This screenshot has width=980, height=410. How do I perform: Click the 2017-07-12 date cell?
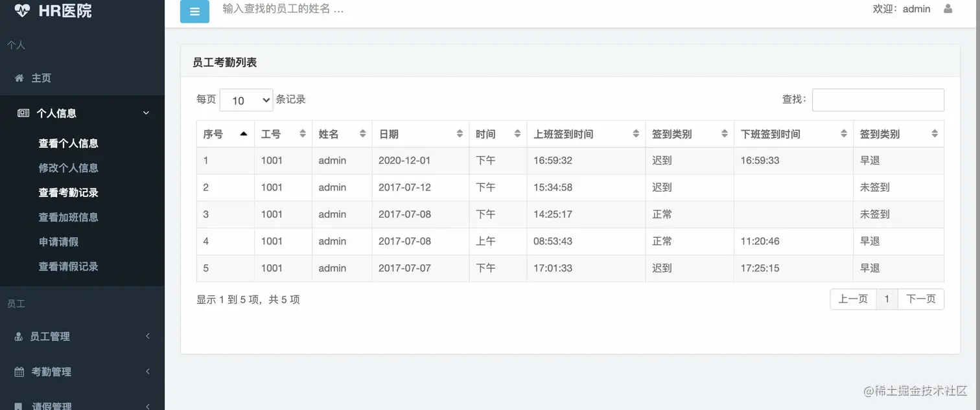coord(420,187)
